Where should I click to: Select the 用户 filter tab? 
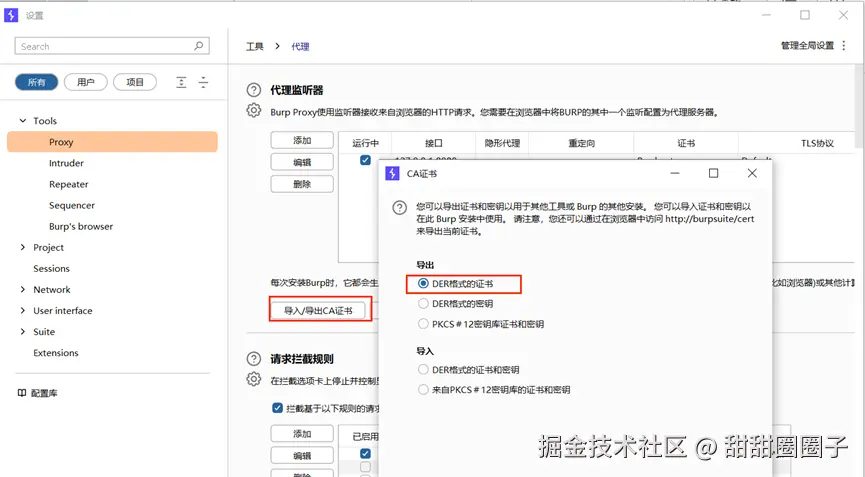(86, 82)
